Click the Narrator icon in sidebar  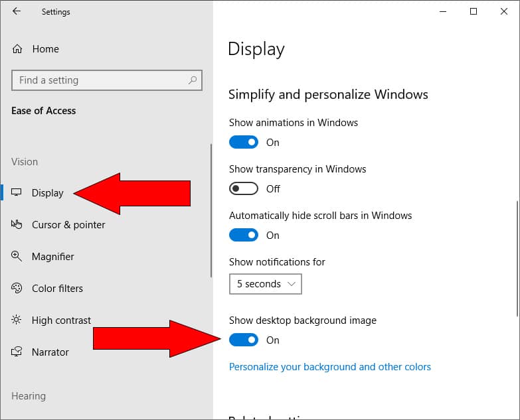[x=17, y=352]
